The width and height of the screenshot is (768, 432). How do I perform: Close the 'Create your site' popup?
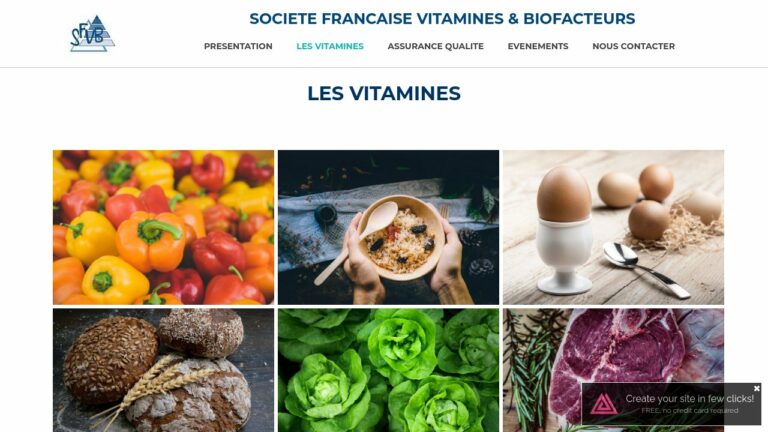757,388
